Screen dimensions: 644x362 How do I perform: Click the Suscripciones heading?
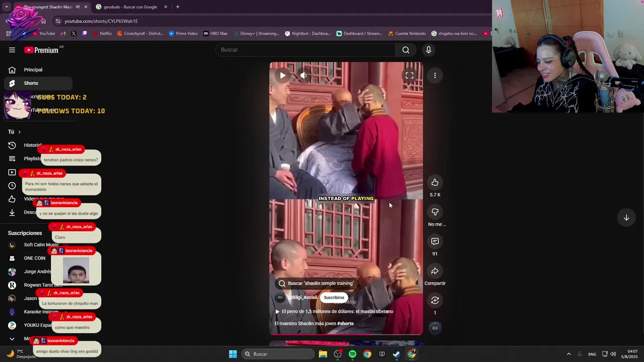[25, 233]
